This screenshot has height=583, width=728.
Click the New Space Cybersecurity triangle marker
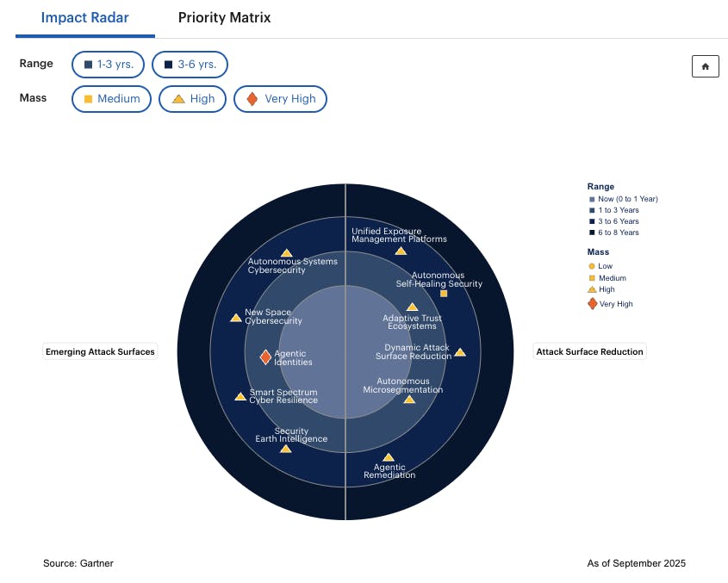[x=236, y=318]
